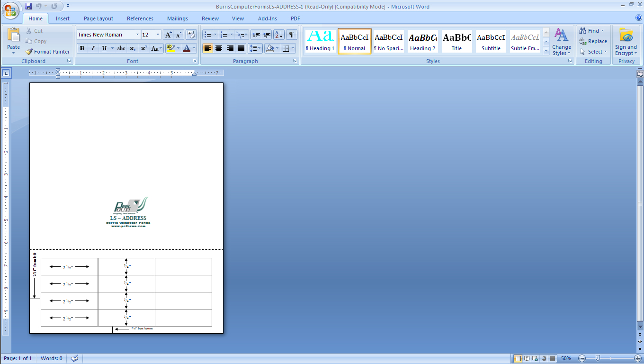The width and height of the screenshot is (644, 364).
Task: Open the font name dropdown
Action: point(137,35)
